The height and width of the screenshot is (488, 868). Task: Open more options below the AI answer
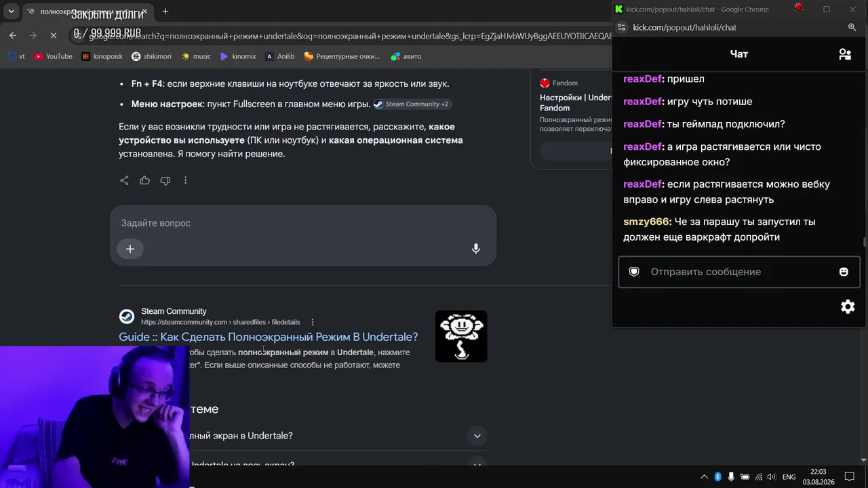tap(185, 180)
